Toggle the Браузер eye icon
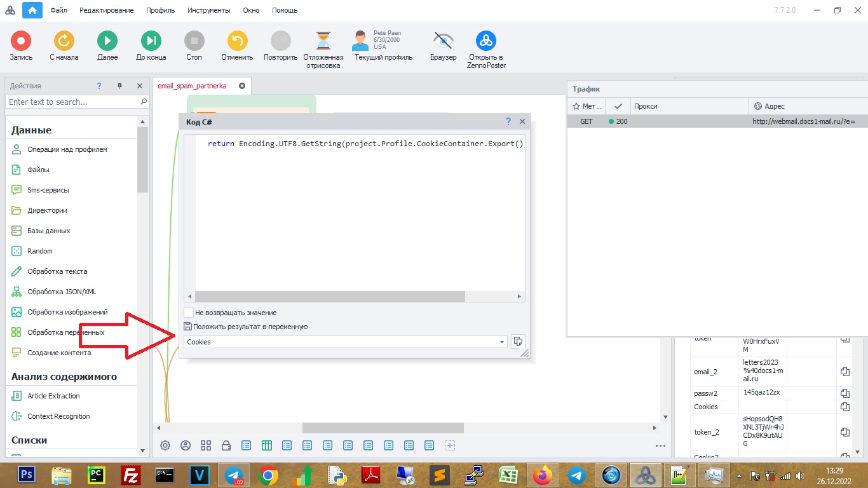The height and width of the screenshot is (488, 868). point(443,41)
